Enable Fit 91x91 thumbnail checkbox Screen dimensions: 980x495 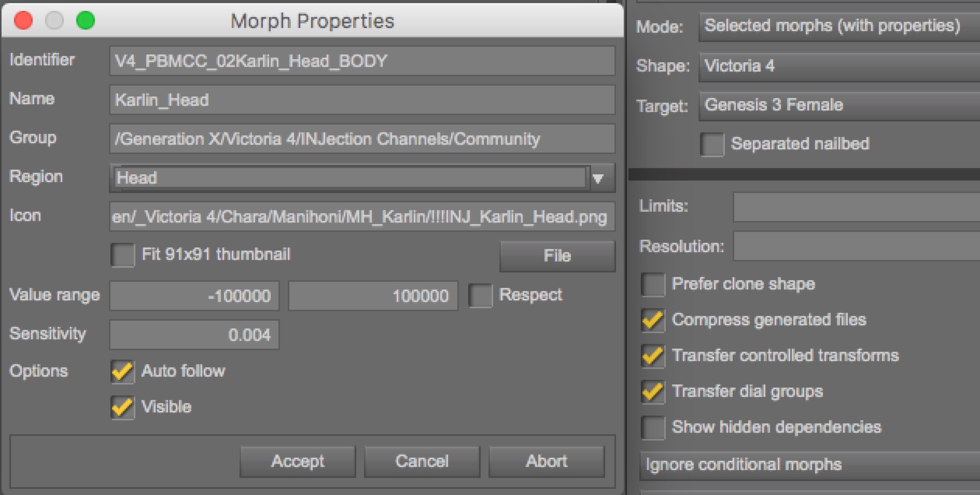pyautogui.click(x=122, y=255)
